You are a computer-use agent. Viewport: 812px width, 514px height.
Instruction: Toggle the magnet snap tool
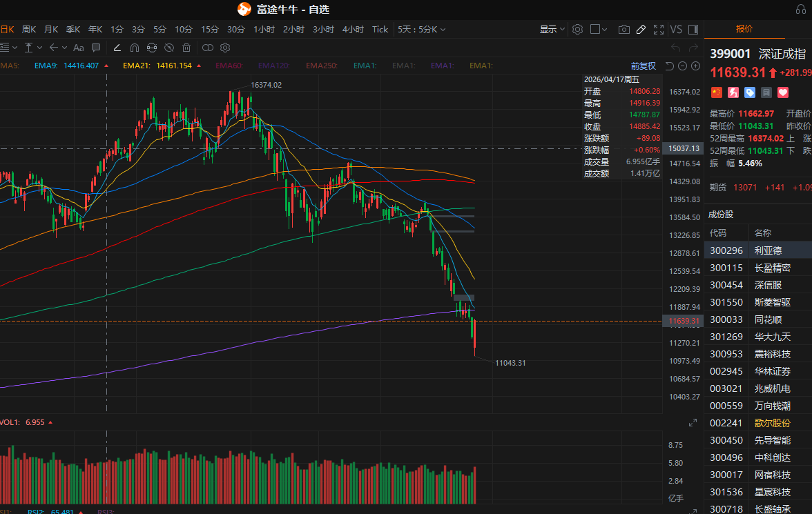135,48
